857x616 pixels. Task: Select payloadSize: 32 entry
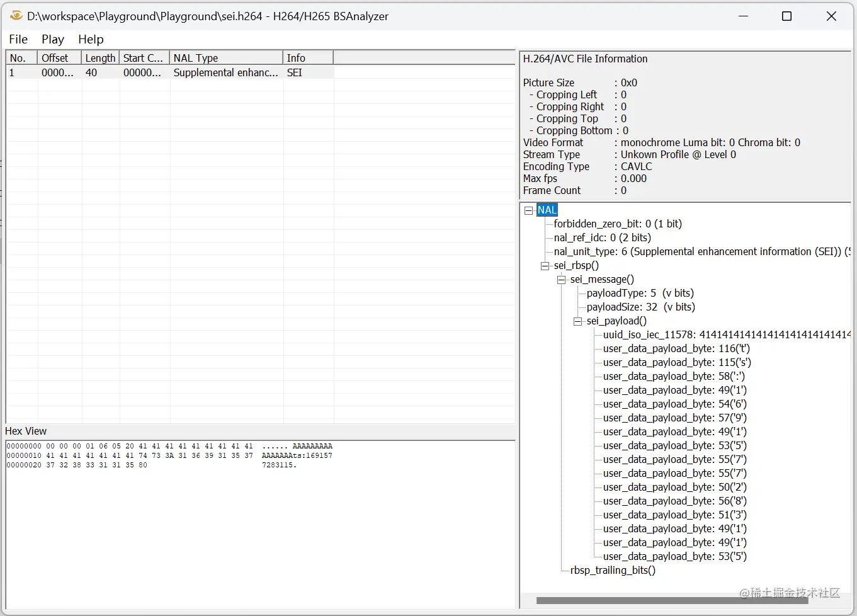(x=641, y=307)
